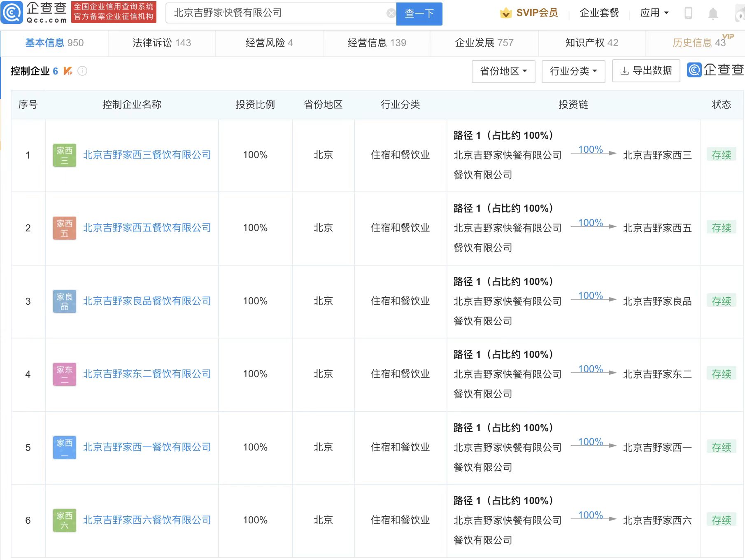Click the 控制企业名称 column header
The height and width of the screenshot is (560, 745).
[132, 105]
